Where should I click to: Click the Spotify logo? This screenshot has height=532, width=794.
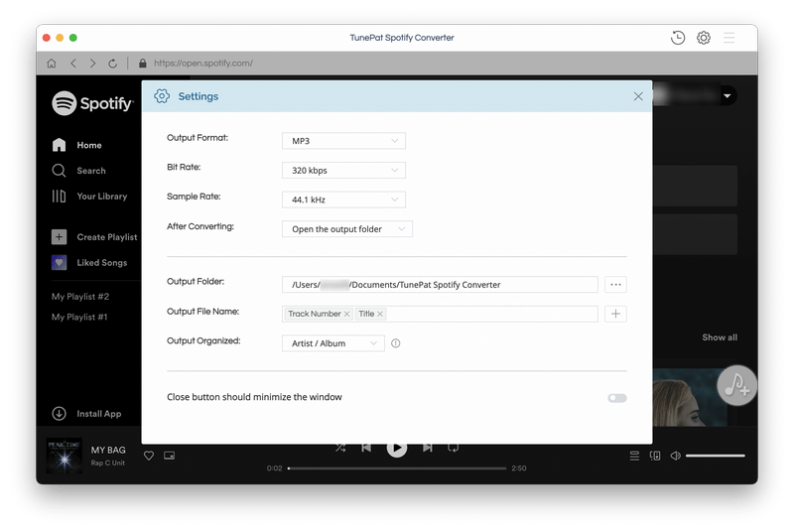(92, 103)
